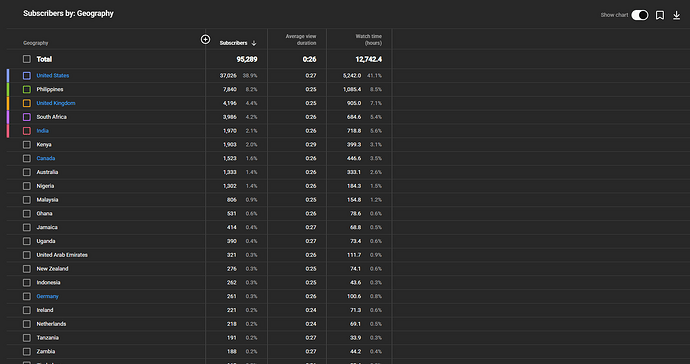Toggle the United Kingdom checkbox
690x364 pixels.
[x=27, y=103]
